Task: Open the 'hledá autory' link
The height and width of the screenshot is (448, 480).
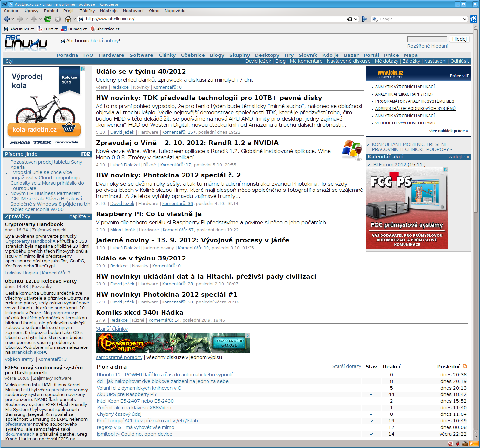Action: click(x=104, y=41)
